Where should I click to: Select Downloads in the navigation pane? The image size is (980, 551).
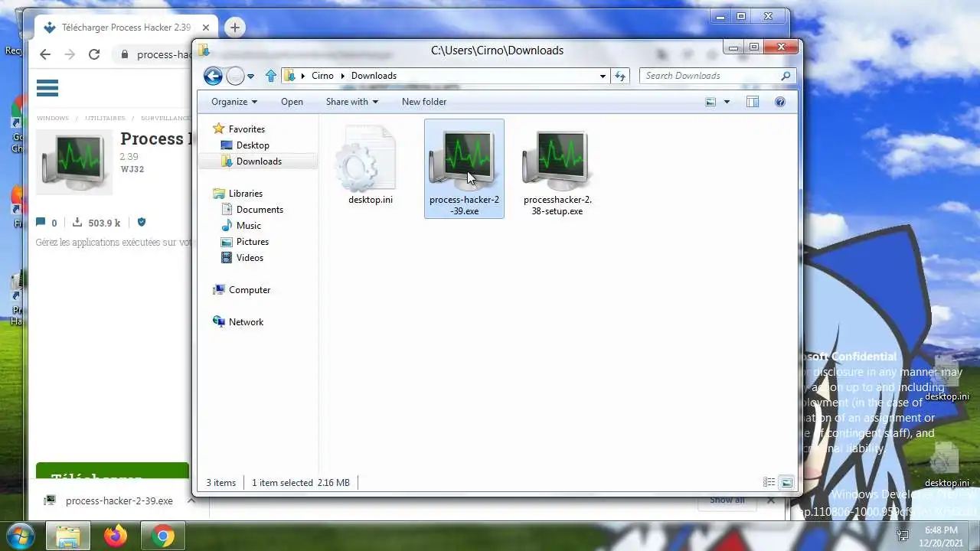coord(257,161)
